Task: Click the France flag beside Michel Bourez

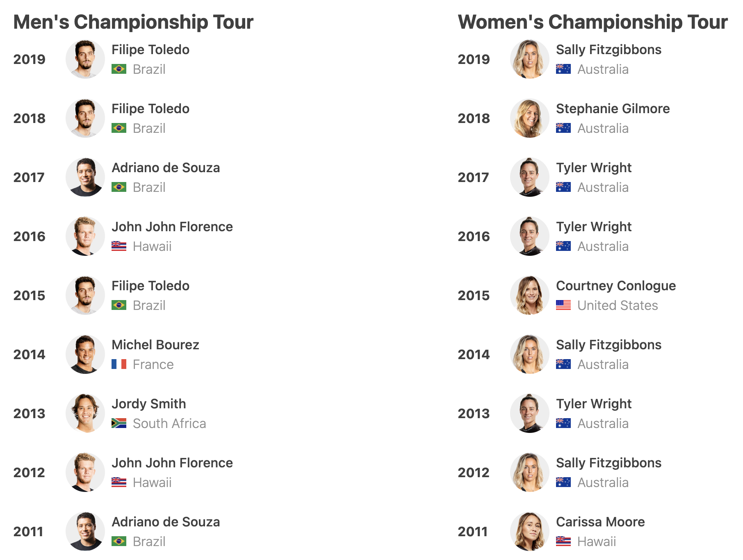Action: coord(119,364)
